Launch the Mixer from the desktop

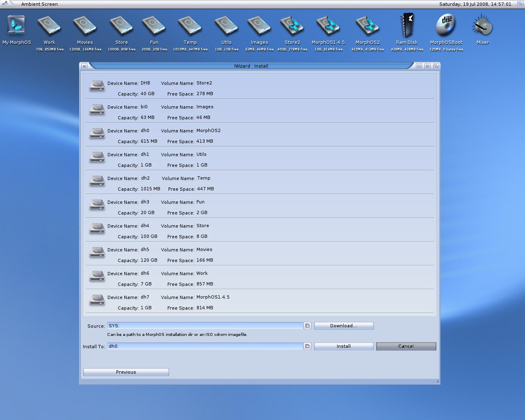pyautogui.click(x=482, y=25)
